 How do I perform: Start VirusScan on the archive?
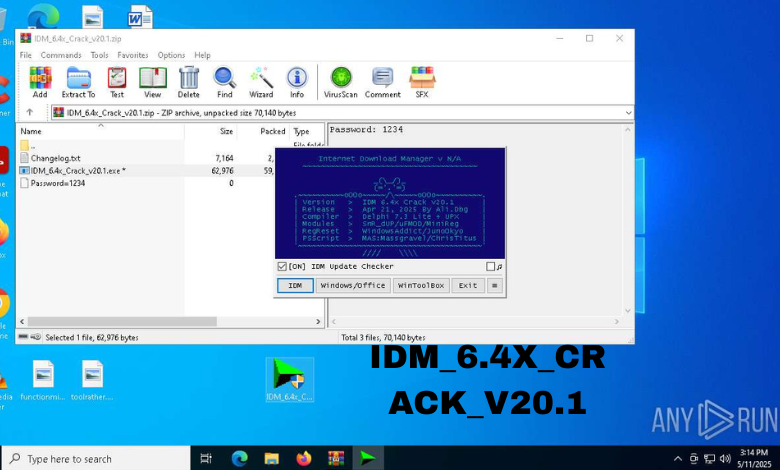[x=341, y=82]
